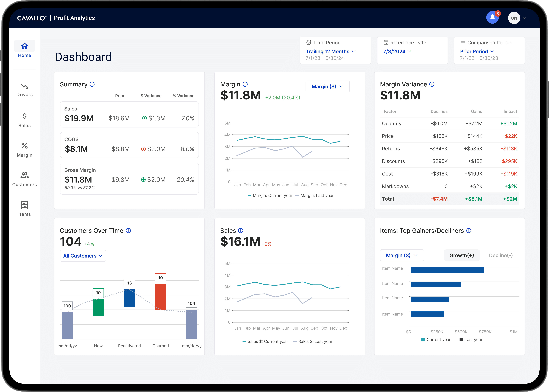The height and width of the screenshot is (392, 549).
Task: Select Cost row in Margin Variance
Action: click(x=449, y=174)
